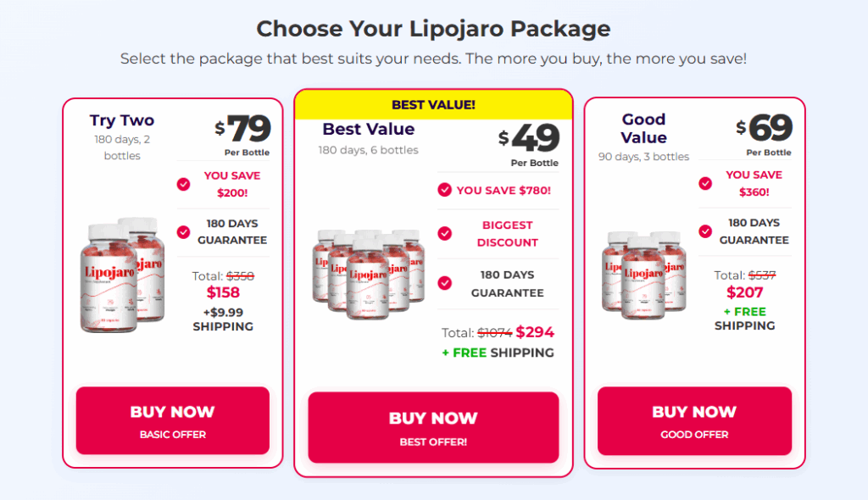Click checkmark icon beside YOU SAVE $200!
Image resolution: width=868 pixels, height=500 pixels.
tap(183, 185)
